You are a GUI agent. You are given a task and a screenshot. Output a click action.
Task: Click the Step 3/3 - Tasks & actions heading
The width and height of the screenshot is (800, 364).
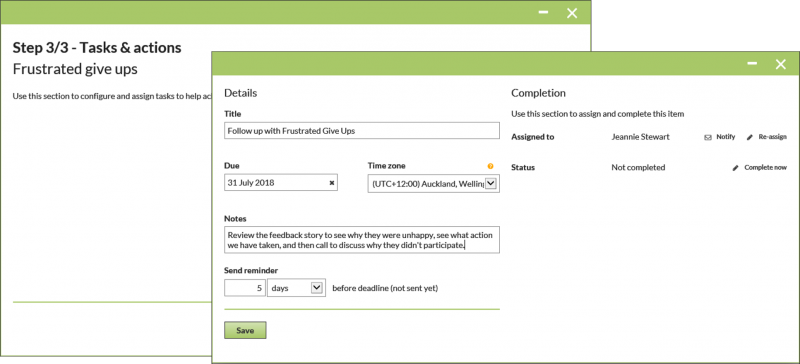pos(97,48)
